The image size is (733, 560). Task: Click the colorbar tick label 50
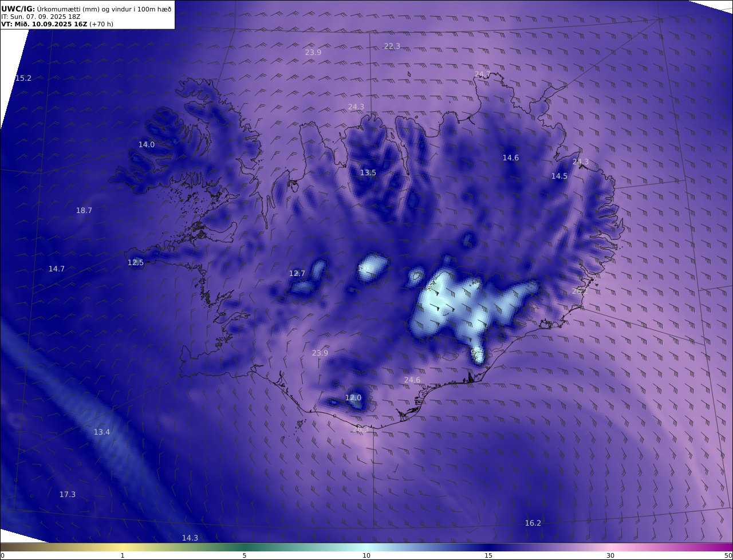point(728,555)
